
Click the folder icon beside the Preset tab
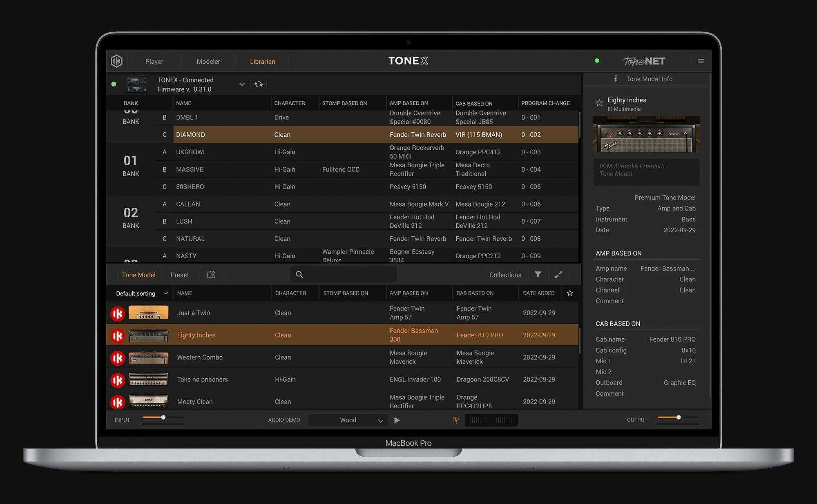pos(211,275)
